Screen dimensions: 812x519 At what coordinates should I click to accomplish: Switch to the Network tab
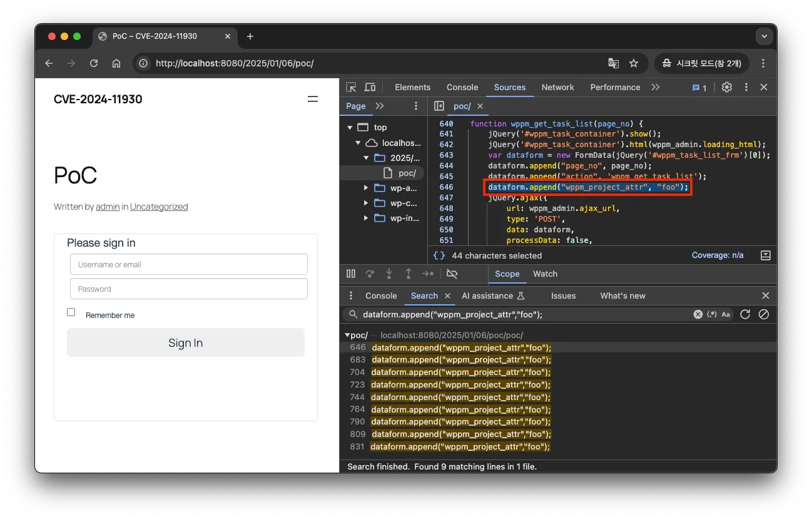tap(557, 88)
